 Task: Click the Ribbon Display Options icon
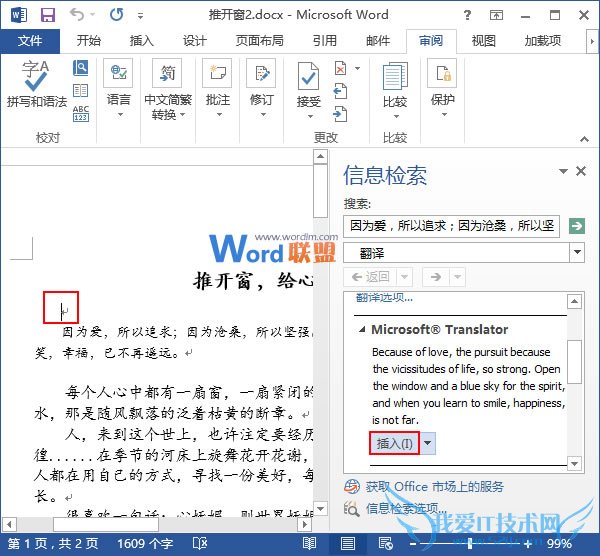[496, 15]
